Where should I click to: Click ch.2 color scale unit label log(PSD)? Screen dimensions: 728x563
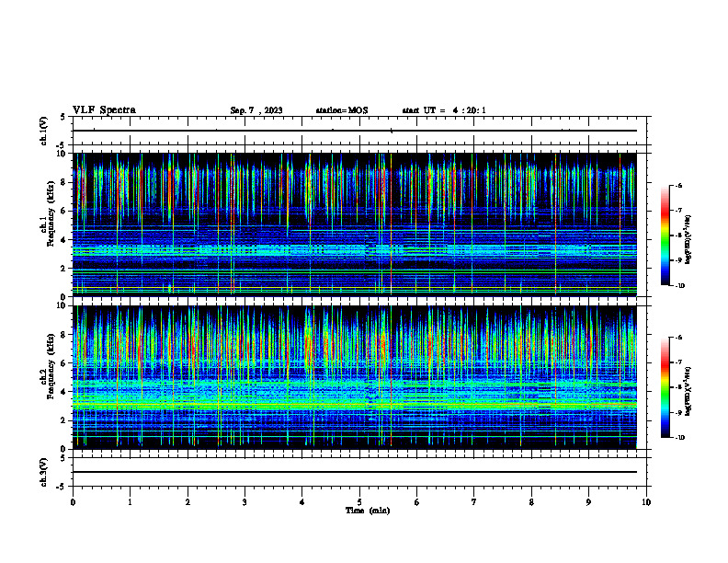click(688, 391)
